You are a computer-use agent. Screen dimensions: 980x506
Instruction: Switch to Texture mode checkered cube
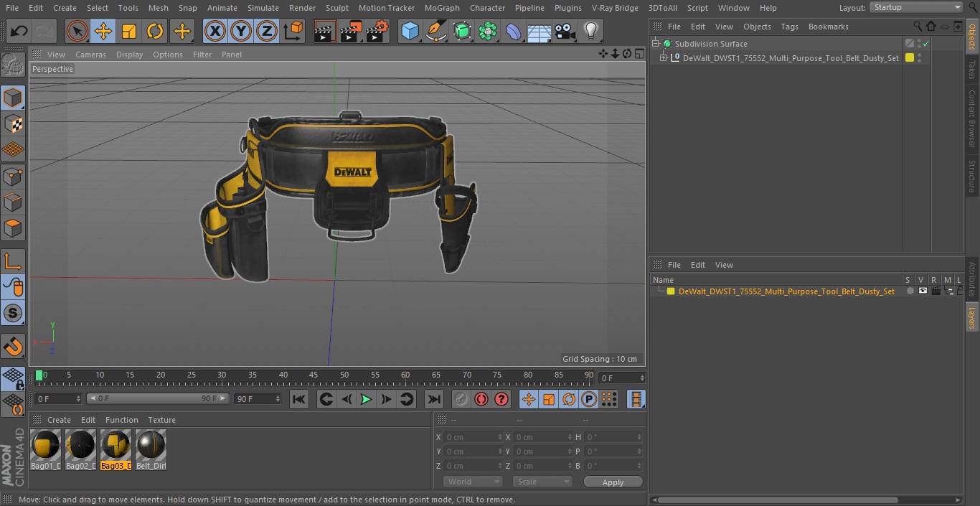point(13,123)
